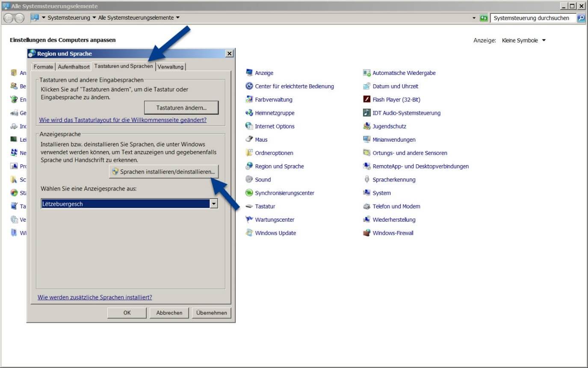Screen dimensions: 588x368
Task: Click the Abbrechen button
Action: [x=169, y=313]
